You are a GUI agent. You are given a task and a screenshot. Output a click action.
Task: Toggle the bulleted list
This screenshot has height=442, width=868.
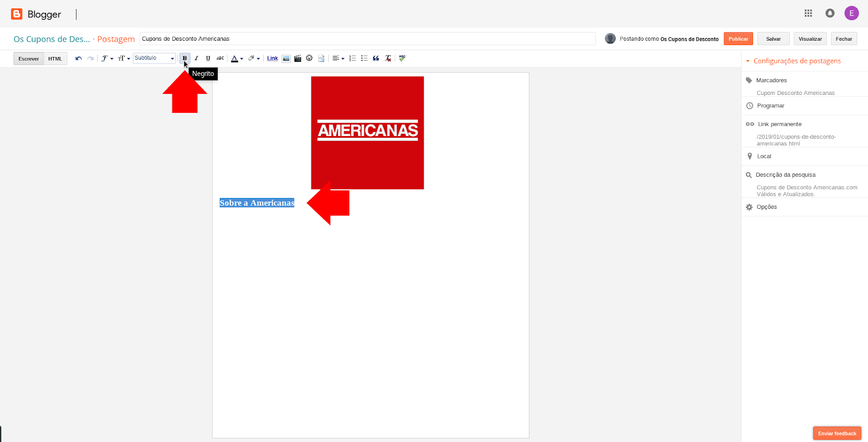[365, 58]
